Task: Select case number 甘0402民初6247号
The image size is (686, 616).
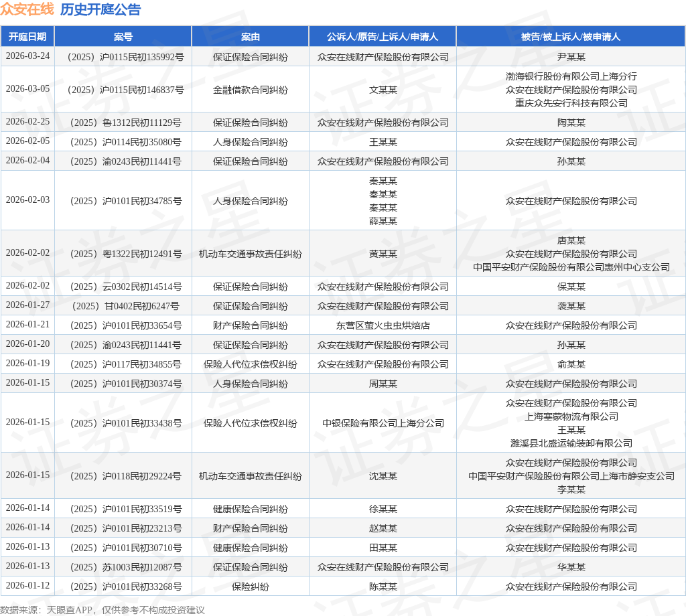Action: click(x=142, y=305)
